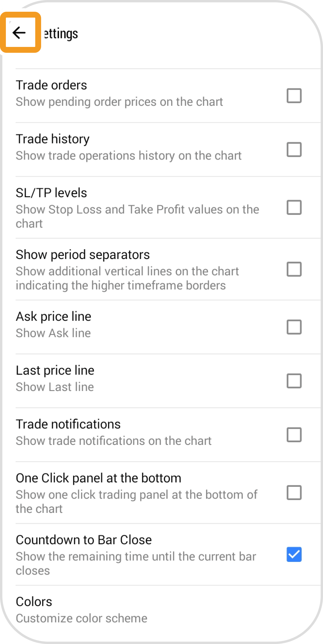Uncheck Countdown to Bar Close
This screenshot has height=644, width=323.
pos(294,555)
